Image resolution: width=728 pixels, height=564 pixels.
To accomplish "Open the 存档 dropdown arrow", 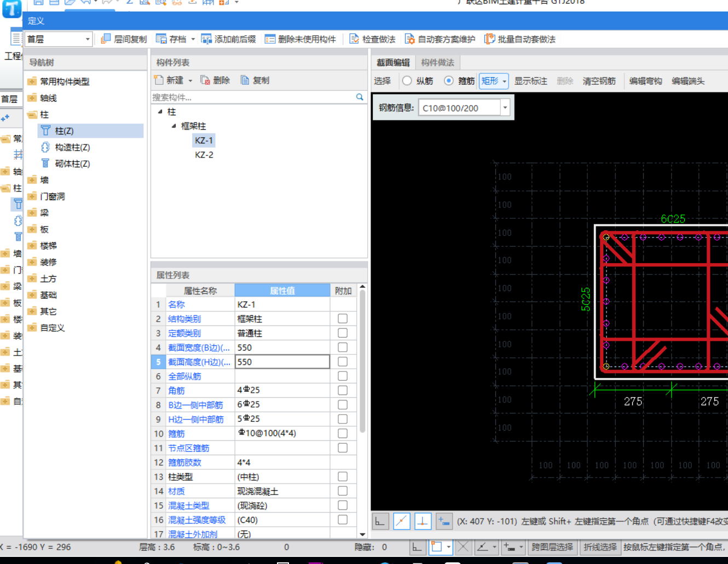I will click(193, 39).
